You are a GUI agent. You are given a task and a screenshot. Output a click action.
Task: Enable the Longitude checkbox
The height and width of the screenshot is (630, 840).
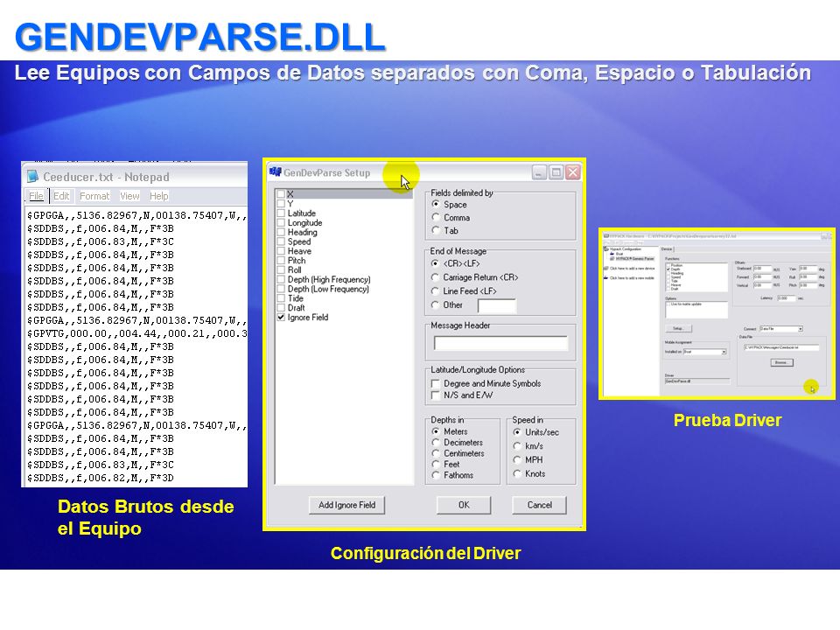point(281,223)
